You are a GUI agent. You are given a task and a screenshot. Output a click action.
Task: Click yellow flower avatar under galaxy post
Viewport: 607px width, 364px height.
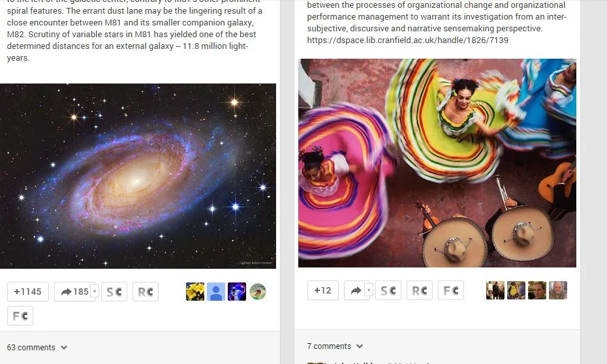coord(195,292)
